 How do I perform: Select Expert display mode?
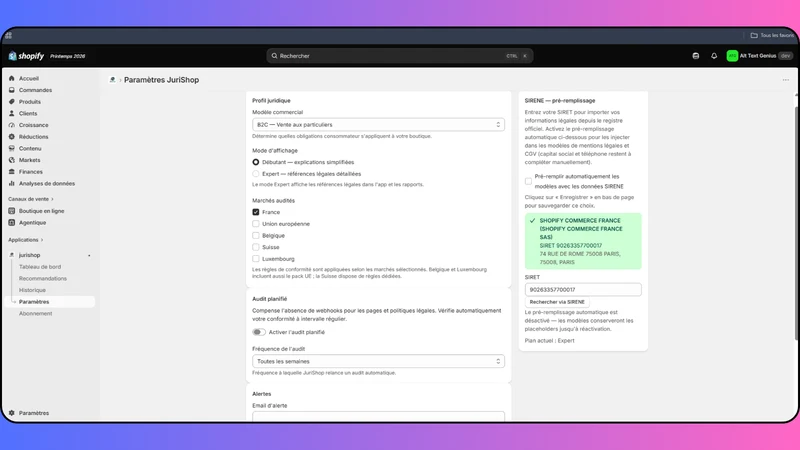pyautogui.click(x=256, y=174)
